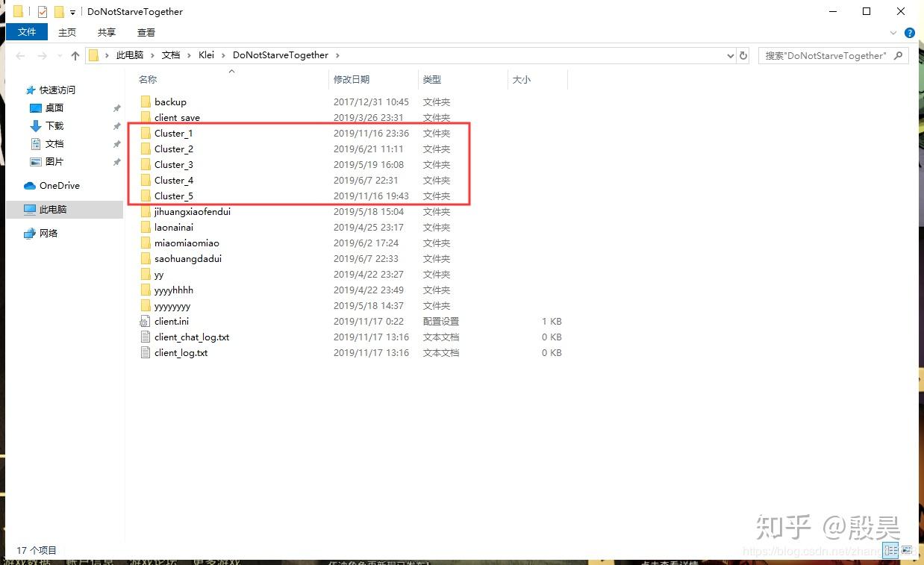Viewport: 924px width, 565px height.
Task: Select the client.ini file icon
Action: 146,321
